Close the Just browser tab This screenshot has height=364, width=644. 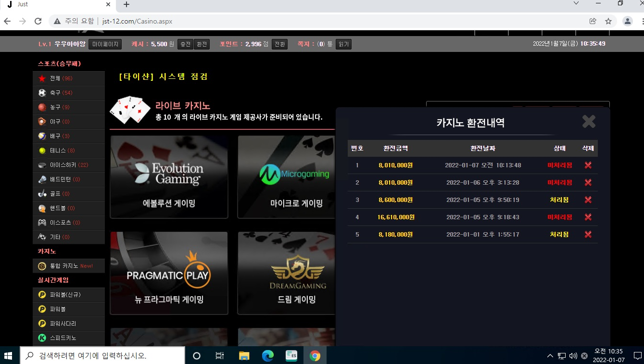108,4
